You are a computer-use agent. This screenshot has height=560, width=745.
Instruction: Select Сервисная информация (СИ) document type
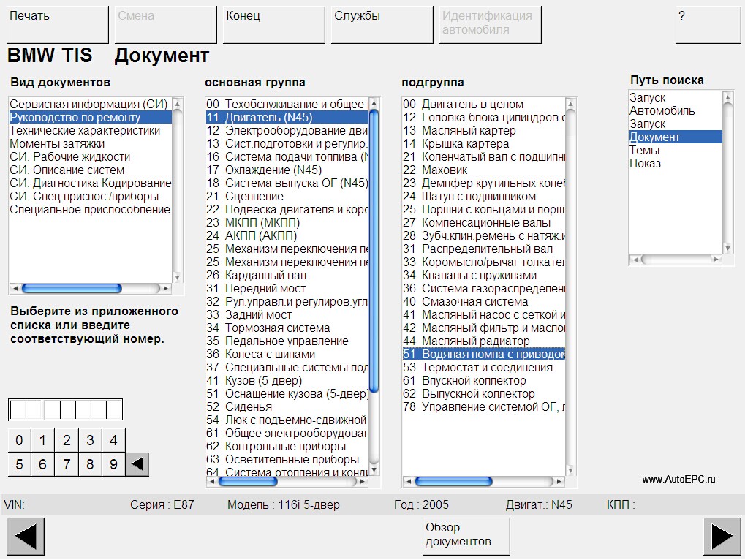(x=90, y=104)
